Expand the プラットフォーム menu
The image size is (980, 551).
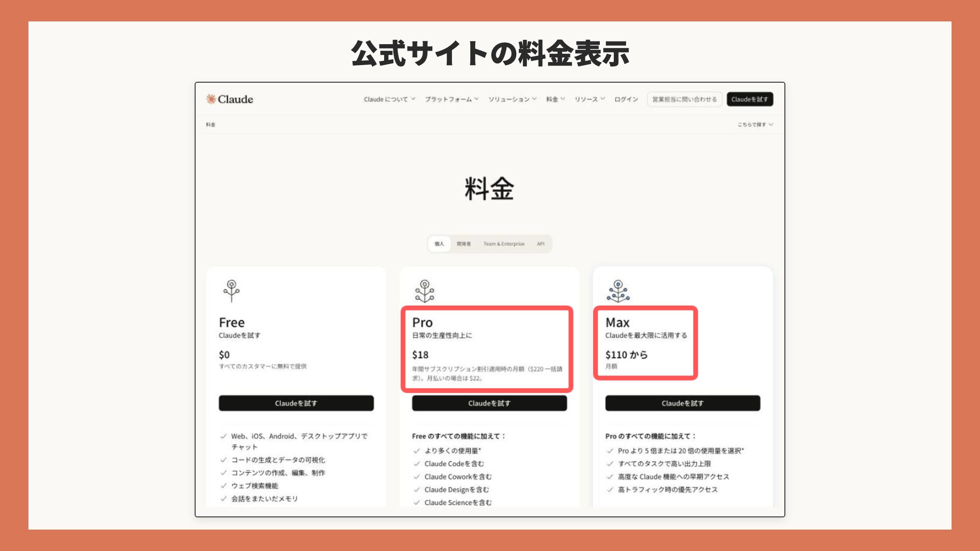451,99
